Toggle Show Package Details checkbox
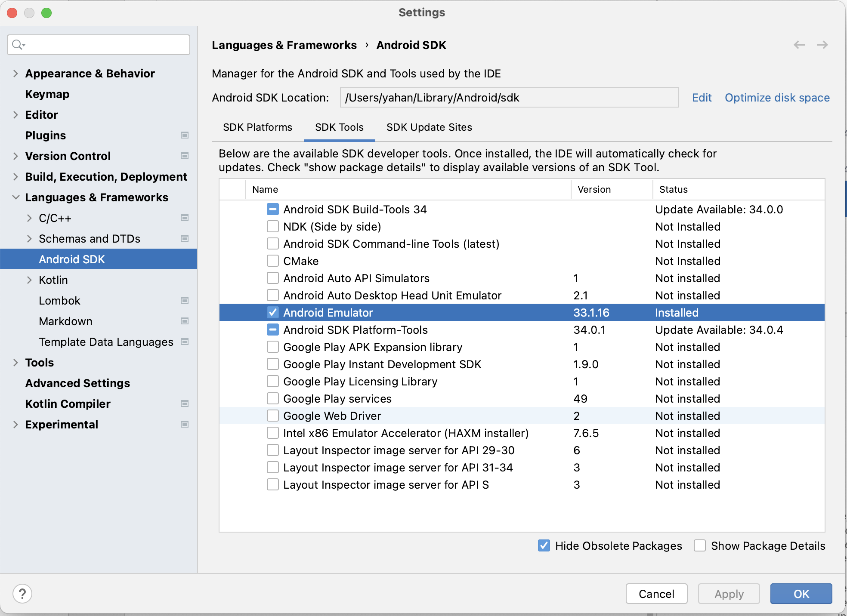Screen dimensions: 847x616 tap(700, 545)
